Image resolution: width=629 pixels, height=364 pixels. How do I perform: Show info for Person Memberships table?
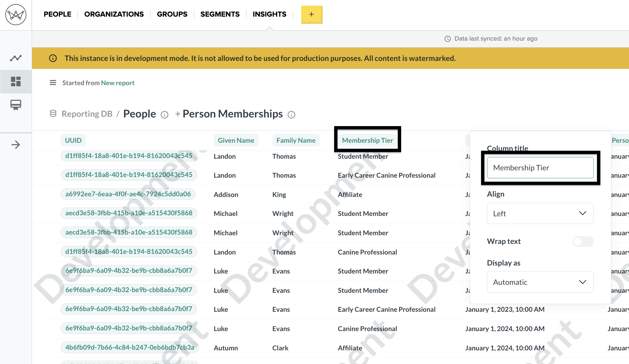292,115
